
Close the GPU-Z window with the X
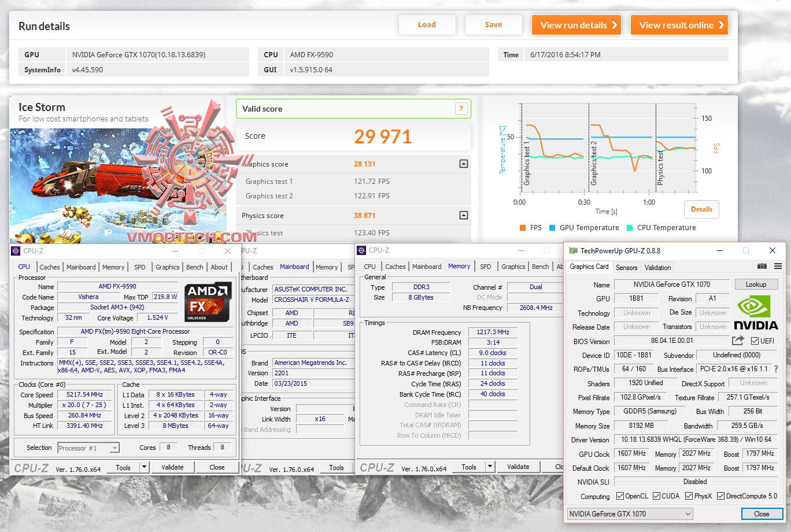point(772,250)
